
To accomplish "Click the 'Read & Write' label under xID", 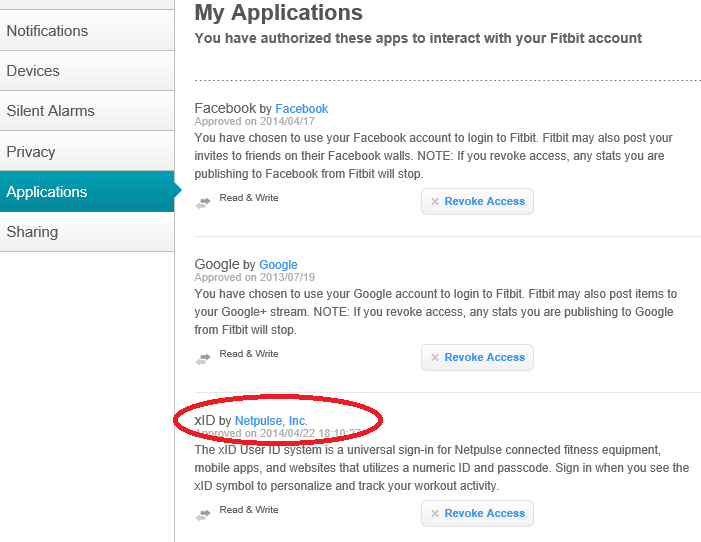I will [x=249, y=510].
